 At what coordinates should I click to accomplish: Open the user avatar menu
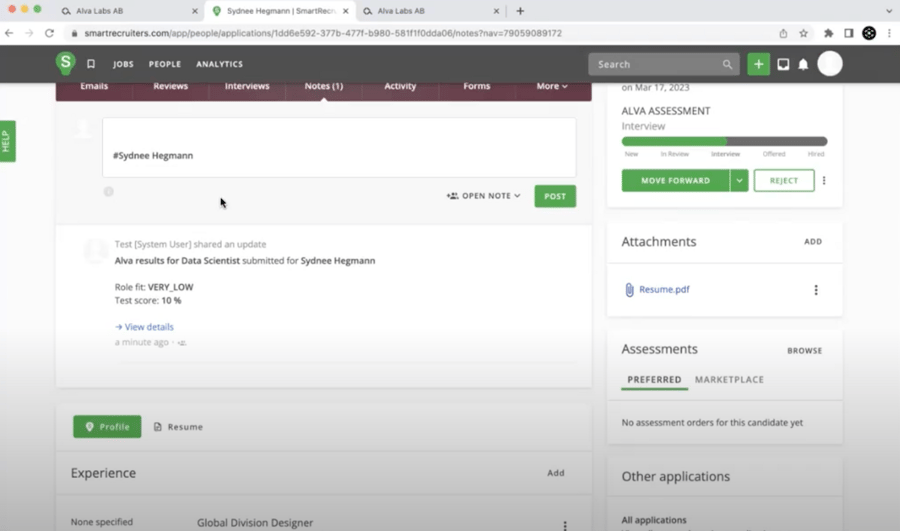pos(829,64)
